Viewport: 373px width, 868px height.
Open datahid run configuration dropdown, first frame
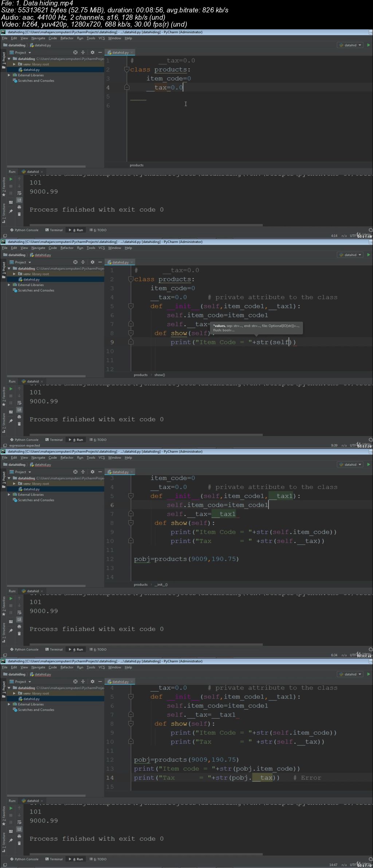pos(350,45)
